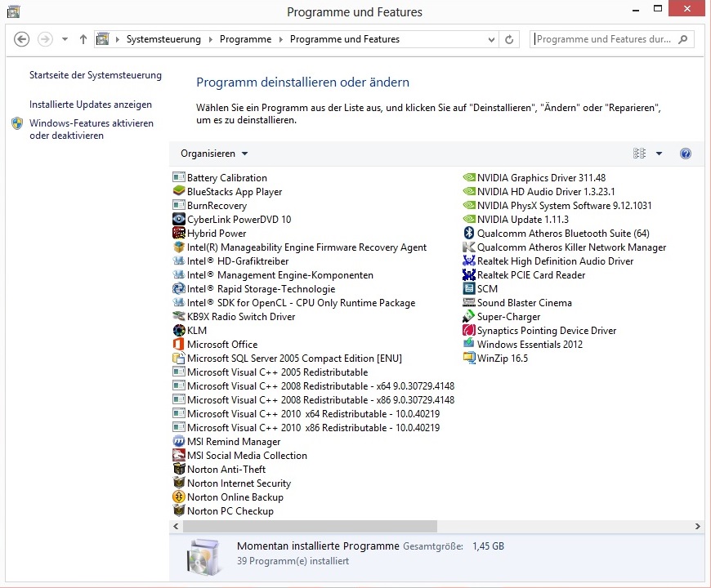Click the KLM program icon

point(179,330)
